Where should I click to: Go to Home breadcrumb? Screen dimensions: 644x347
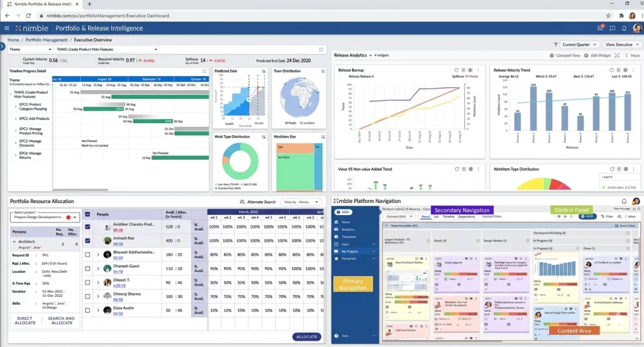coord(13,40)
